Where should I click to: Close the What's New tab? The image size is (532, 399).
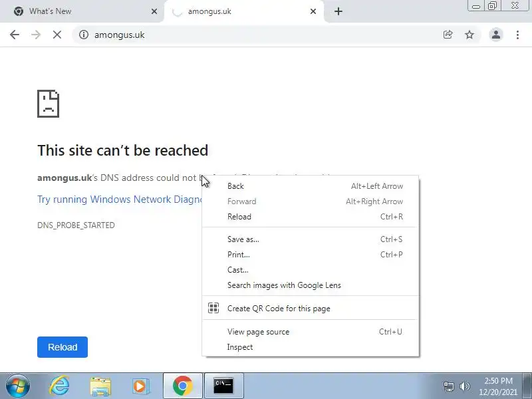(x=154, y=11)
